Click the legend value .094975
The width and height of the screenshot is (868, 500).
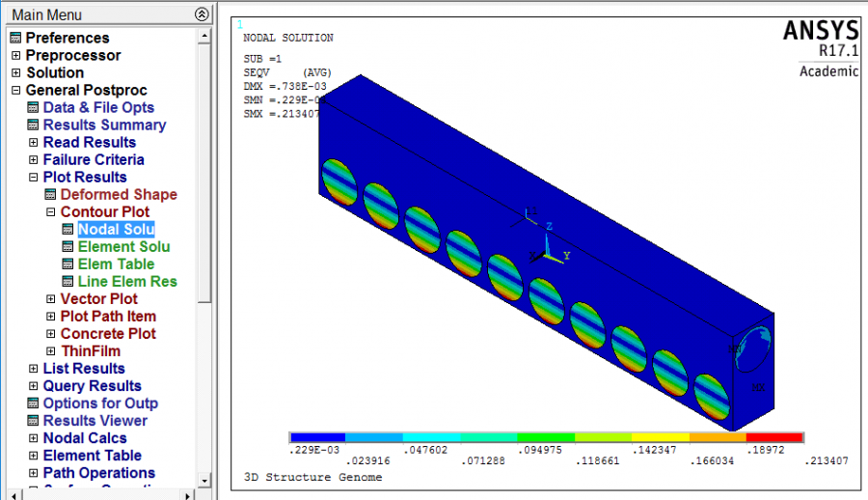pyautogui.click(x=540, y=450)
